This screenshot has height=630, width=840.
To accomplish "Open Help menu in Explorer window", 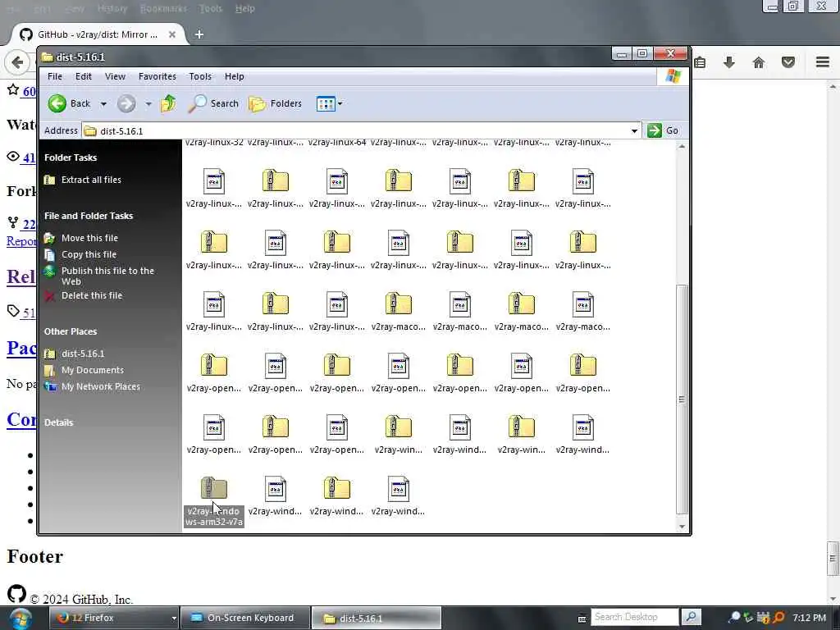I will [234, 76].
